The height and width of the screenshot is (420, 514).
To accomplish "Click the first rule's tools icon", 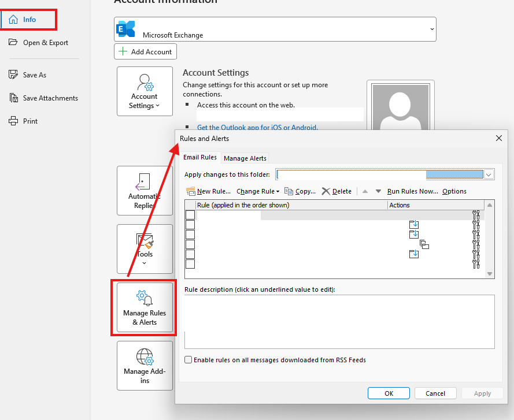I will pyautogui.click(x=476, y=215).
